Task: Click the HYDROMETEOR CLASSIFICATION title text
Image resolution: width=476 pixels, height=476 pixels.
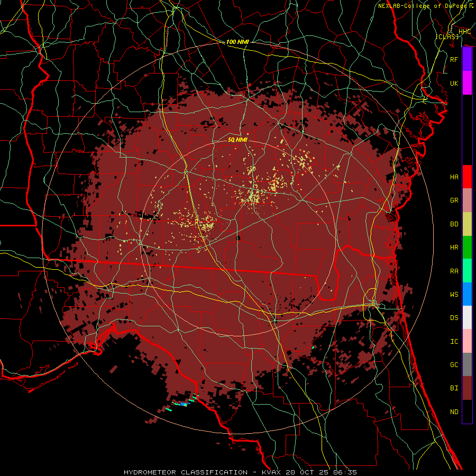Action: [186, 472]
